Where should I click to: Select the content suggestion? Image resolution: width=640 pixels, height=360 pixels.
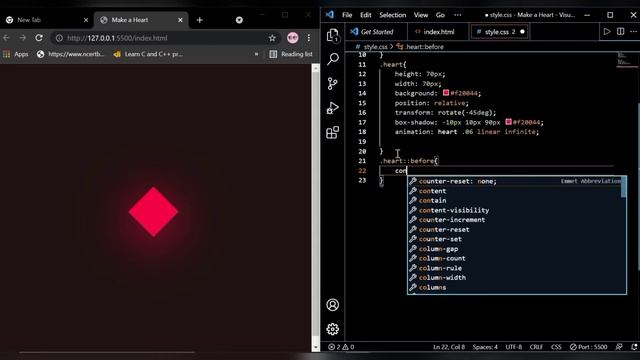516,191
